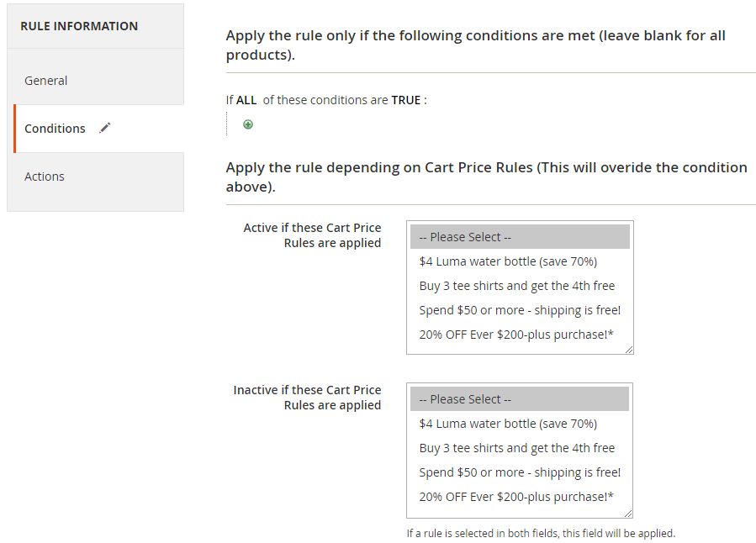Viewport: 756px width, 543px height.
Task: Click the green add condition plus icon
Action: point(248,124)
